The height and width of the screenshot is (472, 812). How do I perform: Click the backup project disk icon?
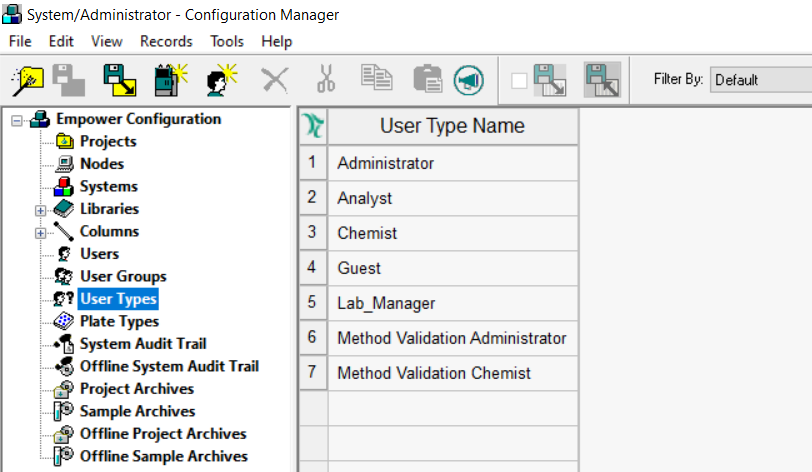tap(120, 80)
